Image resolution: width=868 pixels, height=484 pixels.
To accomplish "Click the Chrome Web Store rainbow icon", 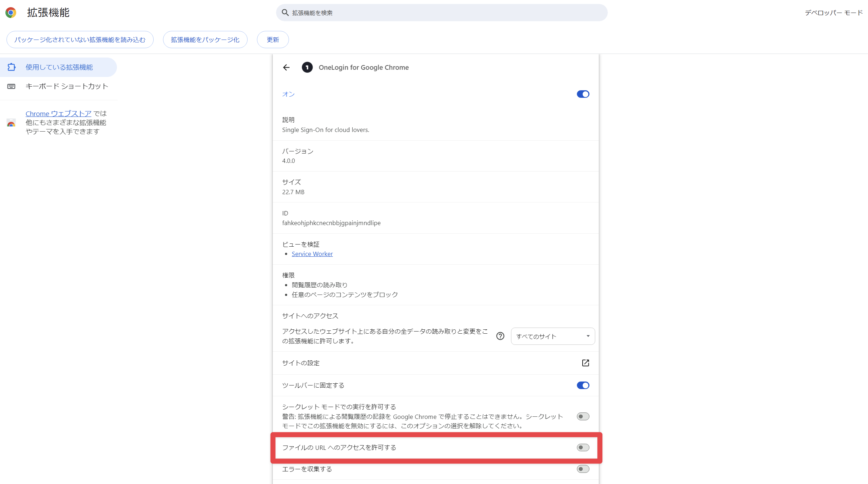I will (x=12, y=123).
